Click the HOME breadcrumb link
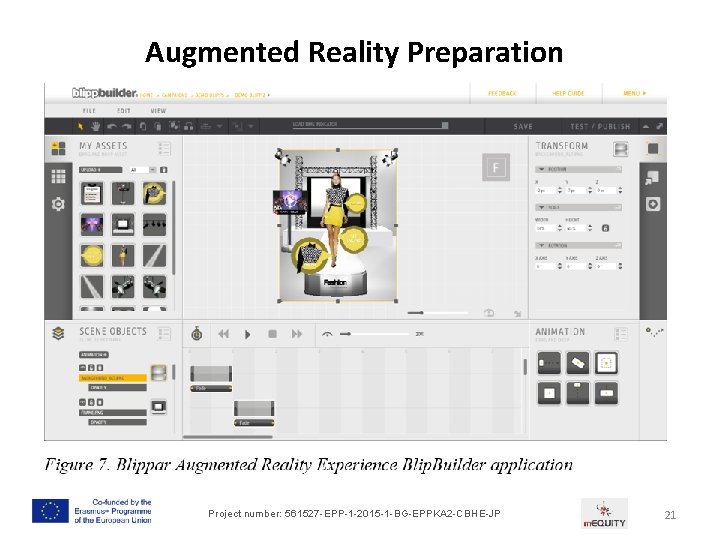Screen dimensions: 720x540 click(x=146, y=95)
